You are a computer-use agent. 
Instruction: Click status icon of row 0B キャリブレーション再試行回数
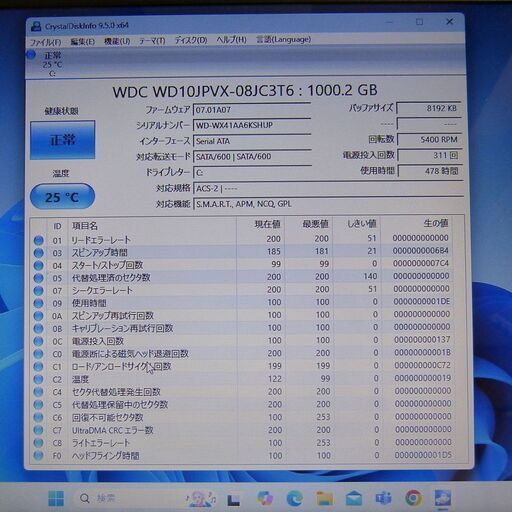(39, 329)
